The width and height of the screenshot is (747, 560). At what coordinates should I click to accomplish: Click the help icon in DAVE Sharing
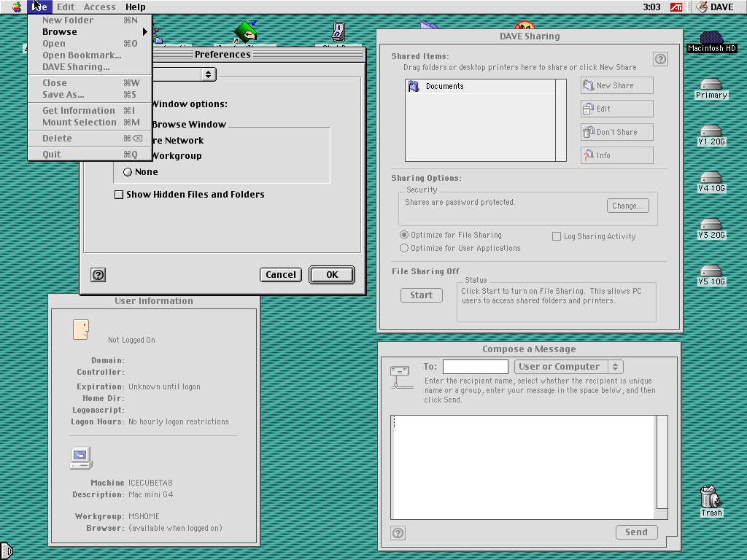click(x=660, y=59)
